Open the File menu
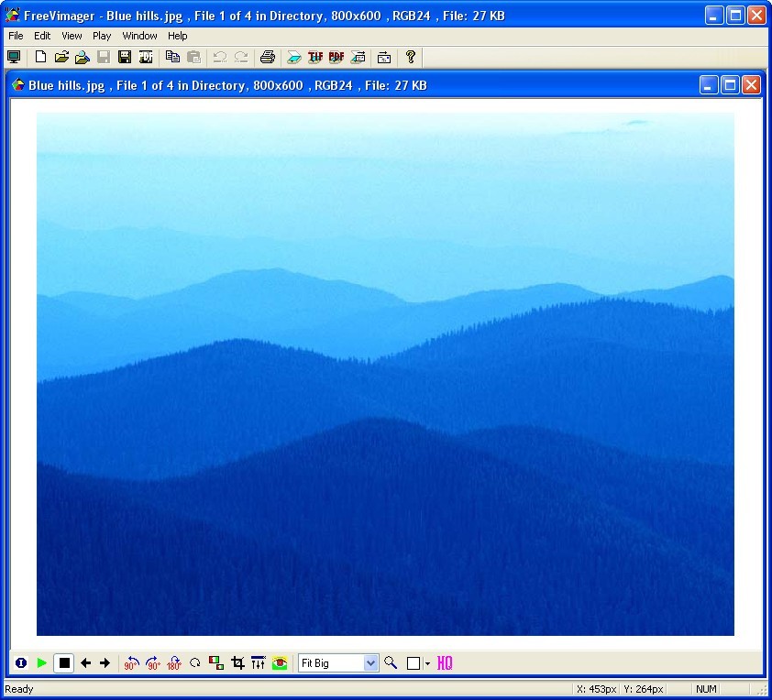The width and height of the screenshot is (772, 700). coord(15,36)
